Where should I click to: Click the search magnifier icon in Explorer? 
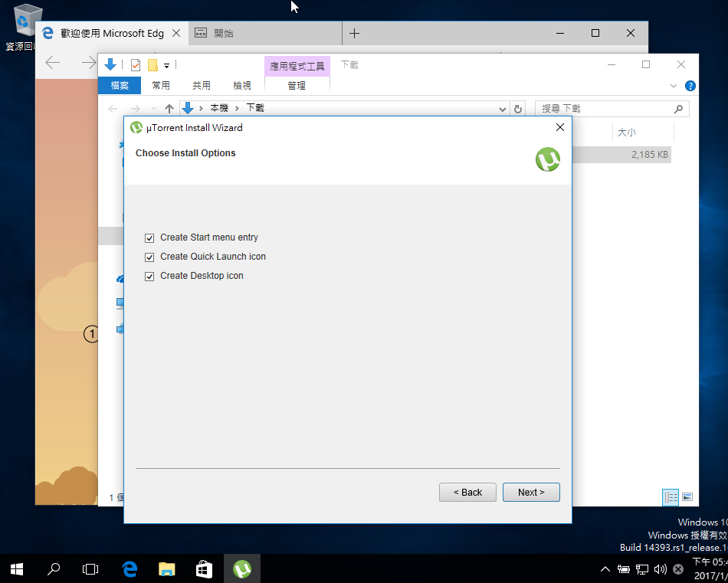click(x=678, y=109)
